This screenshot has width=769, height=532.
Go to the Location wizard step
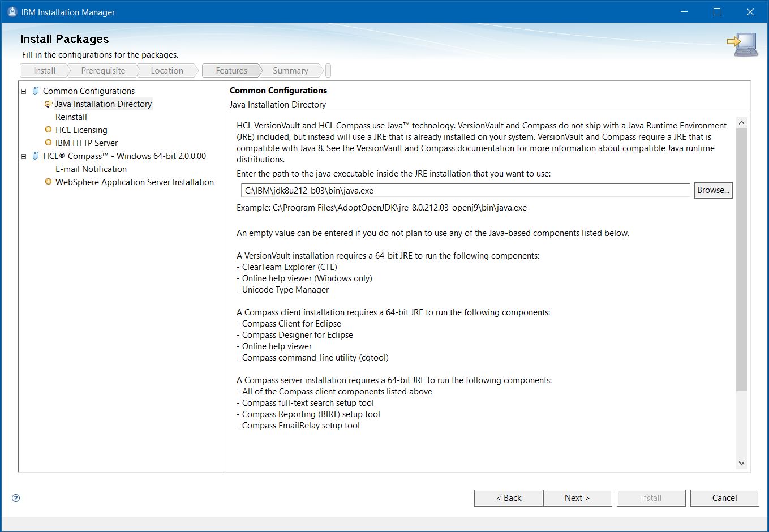pos(167,71)
